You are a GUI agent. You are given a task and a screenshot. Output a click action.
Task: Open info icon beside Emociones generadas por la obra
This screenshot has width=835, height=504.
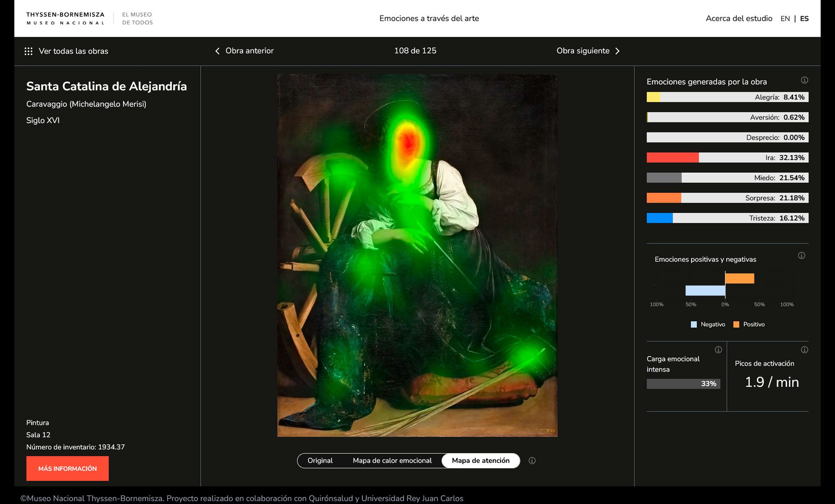click(x=805, y=80)
